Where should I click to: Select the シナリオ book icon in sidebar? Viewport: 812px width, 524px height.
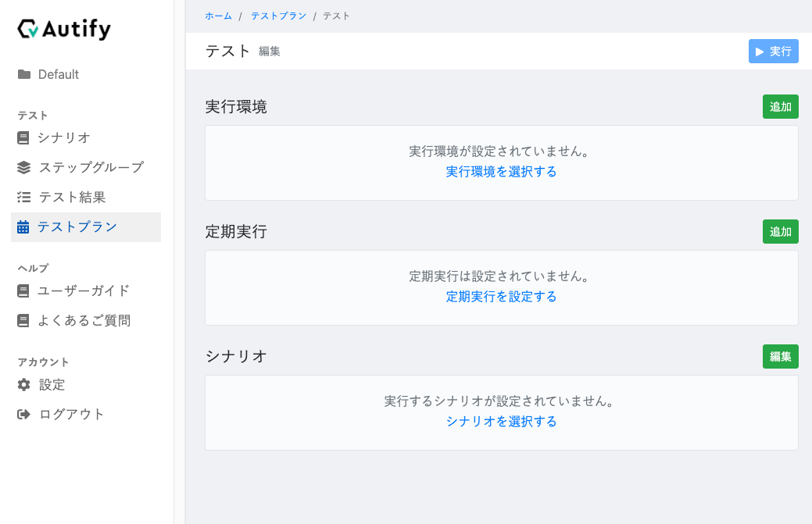[x=22, y=137]
